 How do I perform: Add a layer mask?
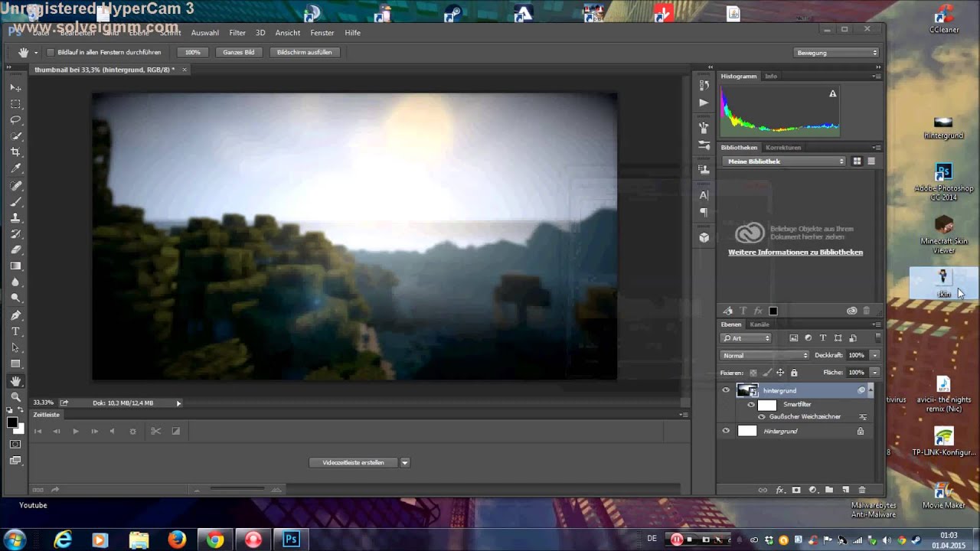click(796, 490)
